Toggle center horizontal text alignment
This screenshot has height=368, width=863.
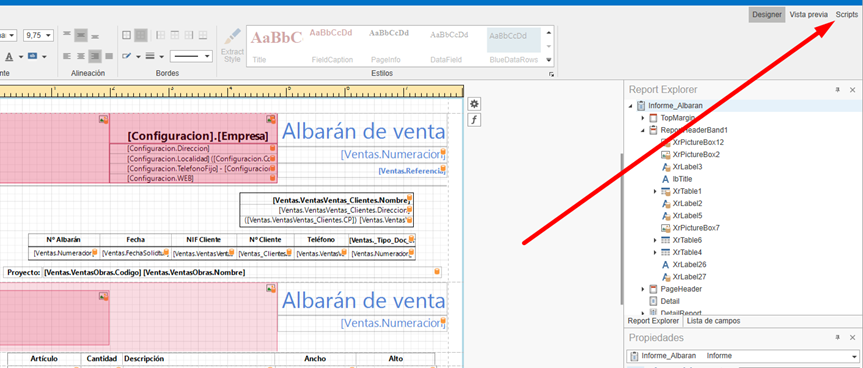click(x=81, y=56)
